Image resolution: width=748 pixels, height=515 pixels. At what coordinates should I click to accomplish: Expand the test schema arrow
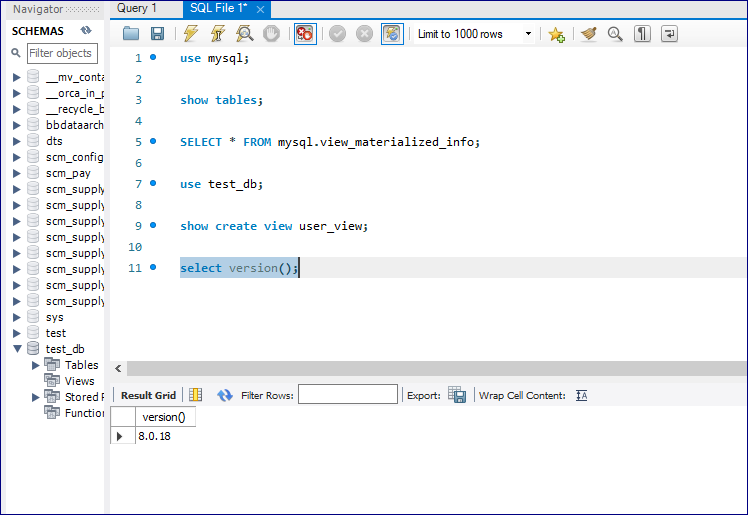(x=17, y=333)
